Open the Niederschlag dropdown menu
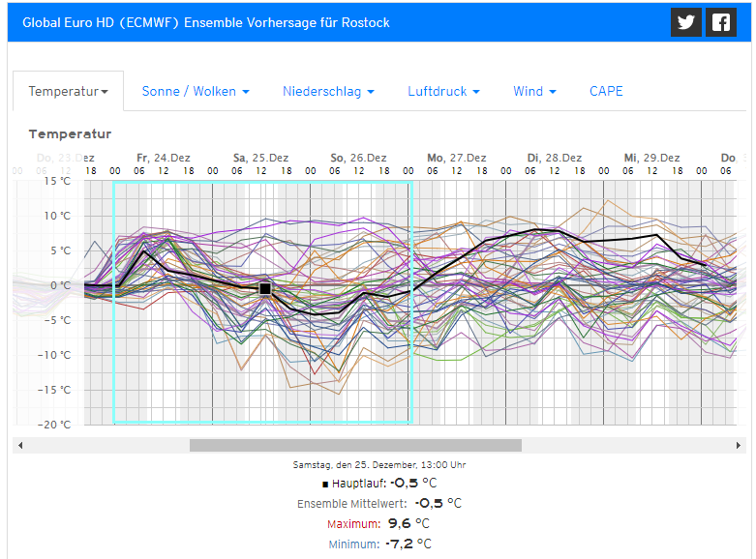 pos(329,91)
